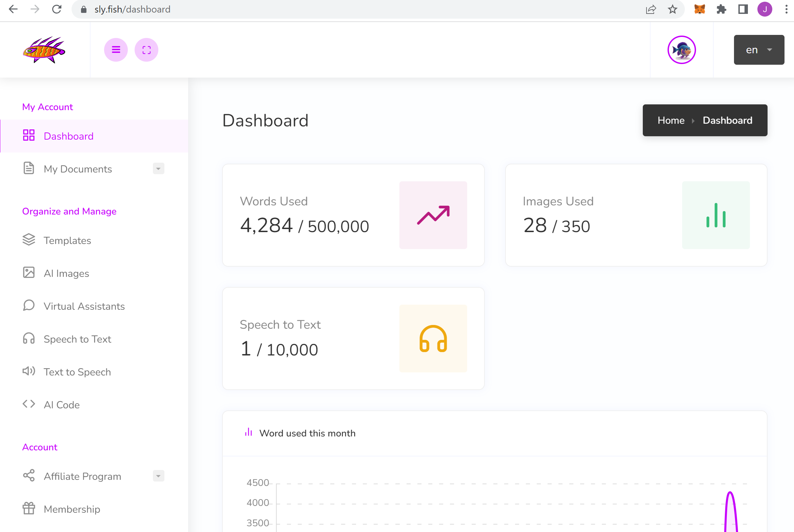Reload the page with refresh button
The width and height of the screenshot is (794, 532).
tap(56, 9)
